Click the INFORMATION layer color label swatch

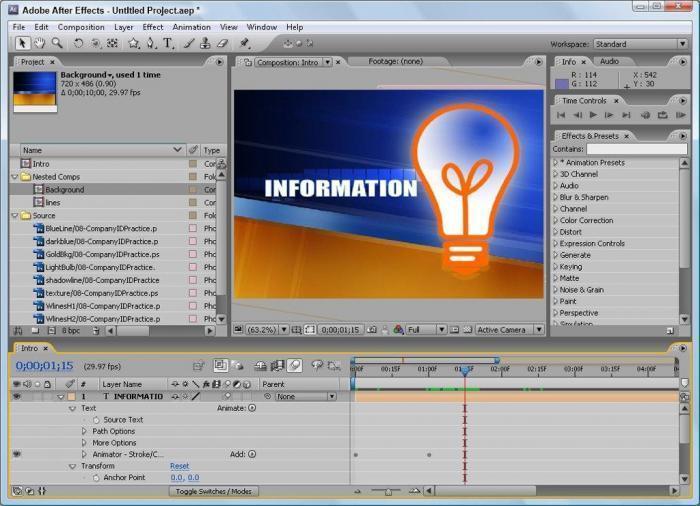pos(71,396)
